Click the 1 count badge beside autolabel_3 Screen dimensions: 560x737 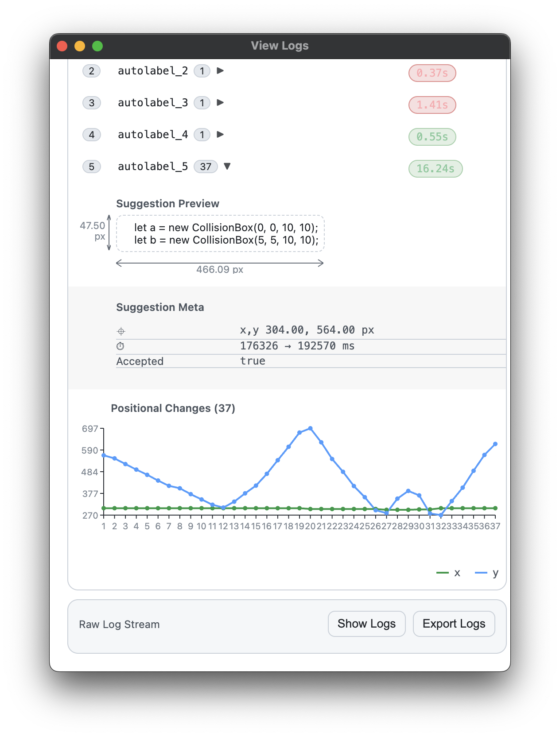pos(202,103)
